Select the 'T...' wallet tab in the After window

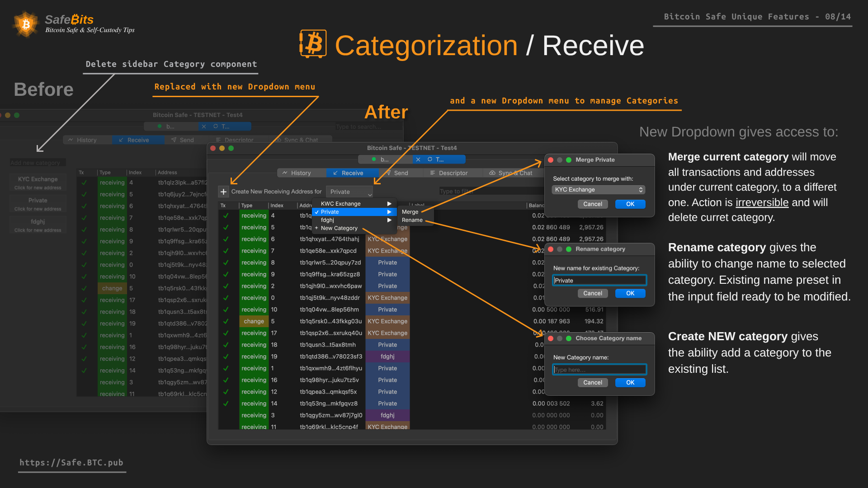(x=439, y=160)
